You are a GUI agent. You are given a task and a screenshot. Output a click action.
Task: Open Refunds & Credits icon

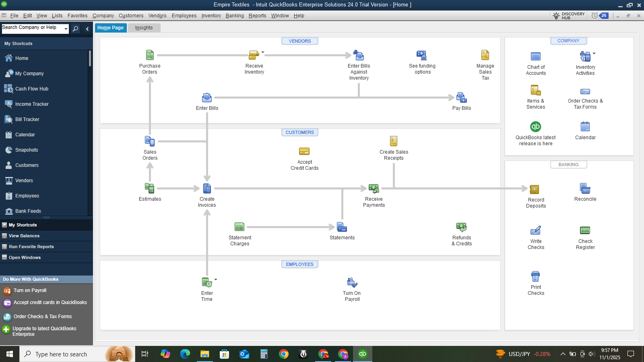(462, 227)
